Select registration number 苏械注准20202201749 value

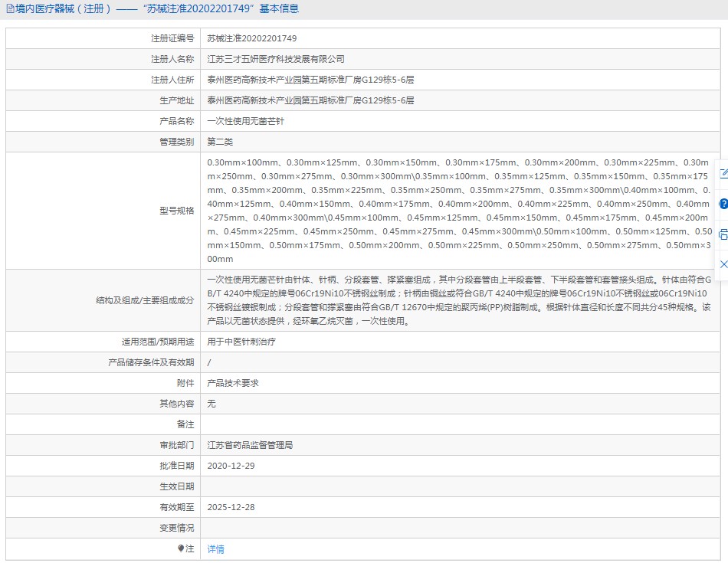[251, 38]
